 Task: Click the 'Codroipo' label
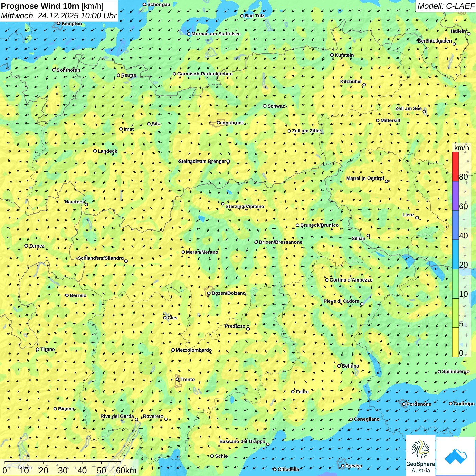tap(464, 404)
